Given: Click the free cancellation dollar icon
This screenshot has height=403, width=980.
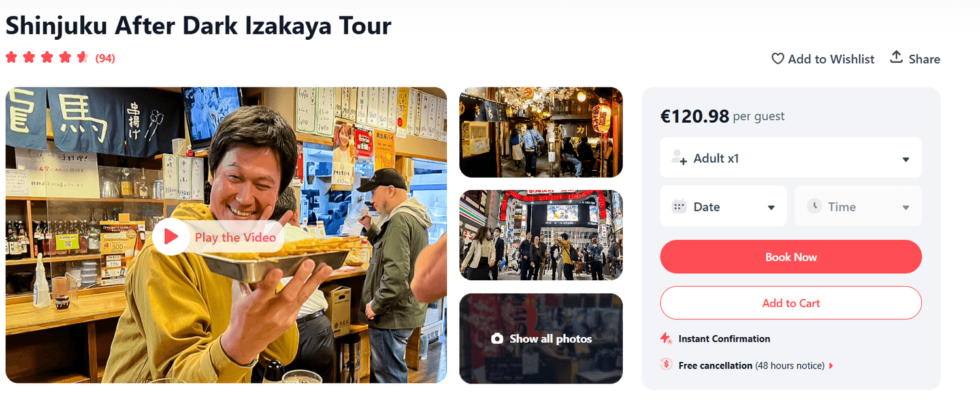Looking at the screenshot, I should pyautogui.click(x=666, y=364).
